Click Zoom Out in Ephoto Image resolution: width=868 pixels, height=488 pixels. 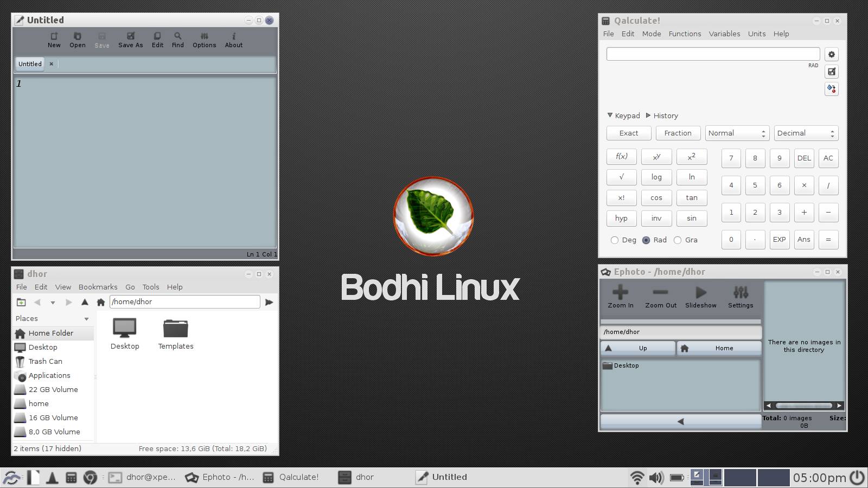(661, 297)
